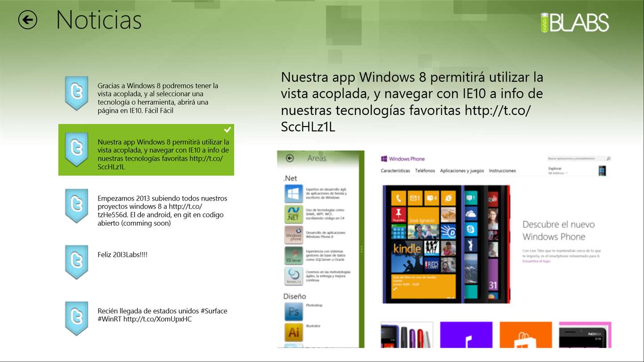Click the small phone icon next to Explorar
The height and width of the screenshot is (362, 644).
(602, 171)
